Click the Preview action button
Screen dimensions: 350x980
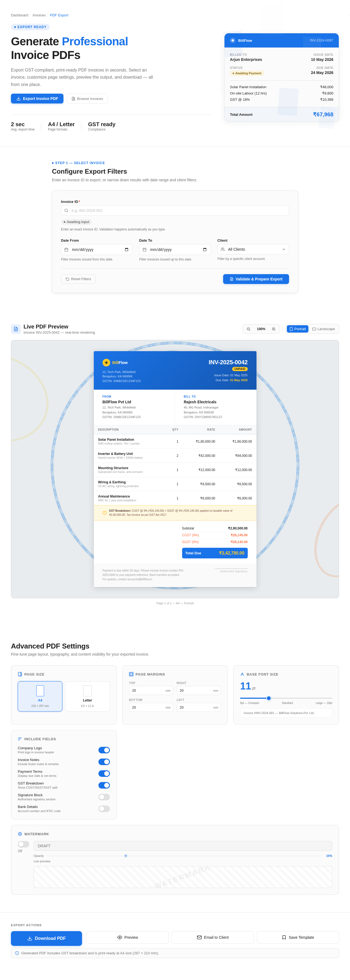tap(128, 937)
